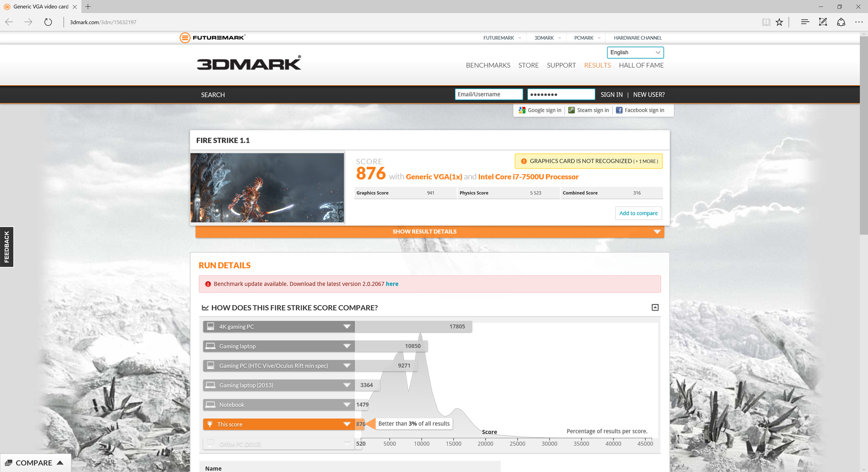Open the Feedback side tab
Image resolution: width=868 pixels, height=472 pixels.
[7, 247]
